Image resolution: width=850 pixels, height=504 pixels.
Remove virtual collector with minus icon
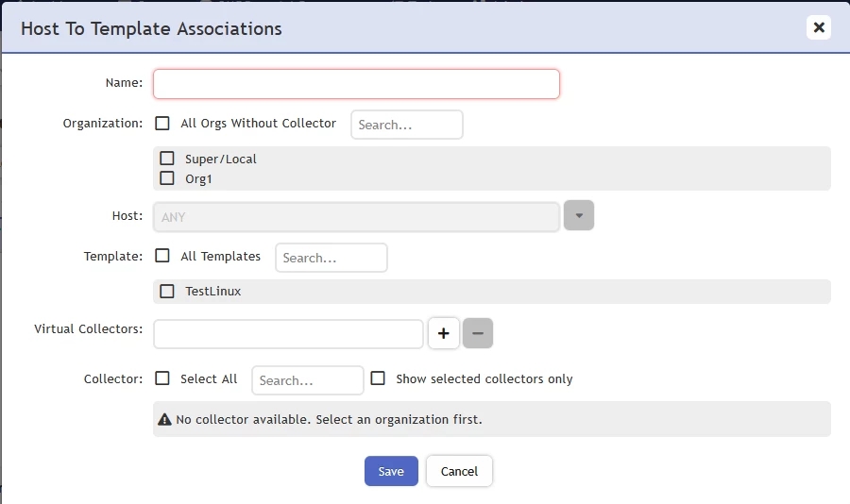478,333
